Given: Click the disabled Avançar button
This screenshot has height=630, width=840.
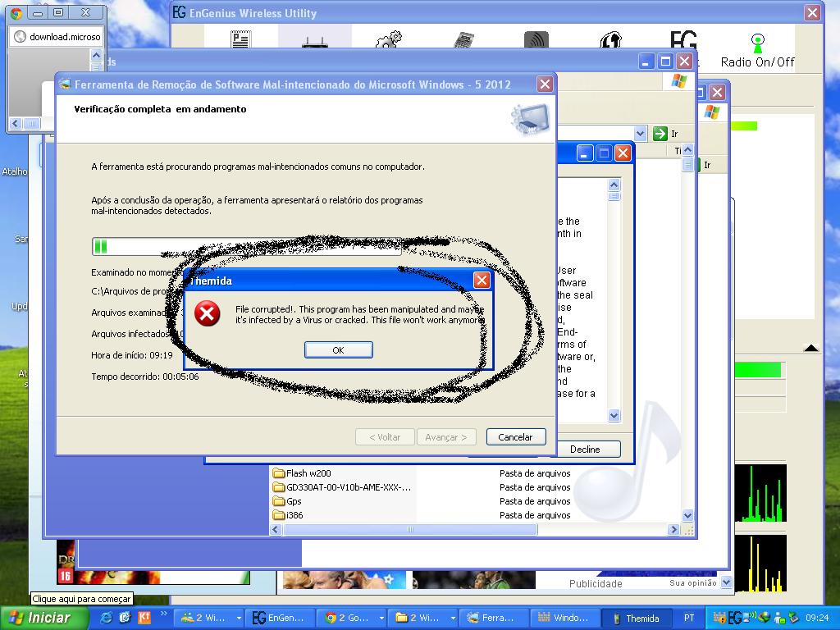Looking at the screenshot, I should click(x=445, y=436).
